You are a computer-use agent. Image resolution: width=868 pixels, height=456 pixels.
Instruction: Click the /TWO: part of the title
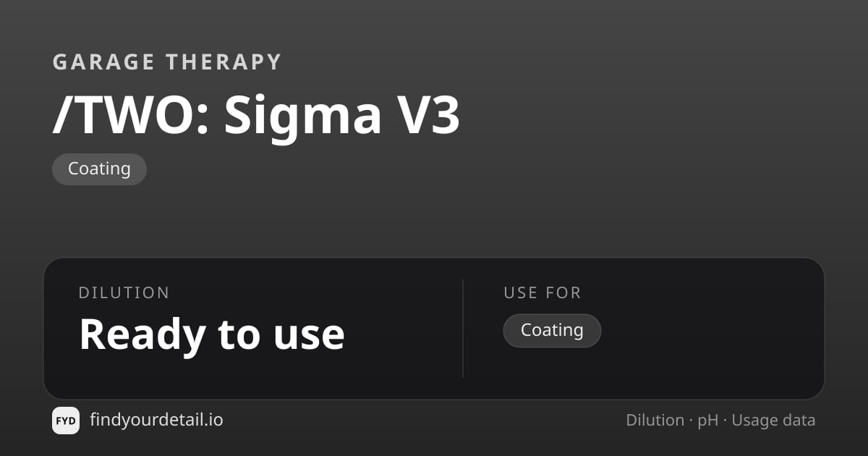tap(132, 116)
